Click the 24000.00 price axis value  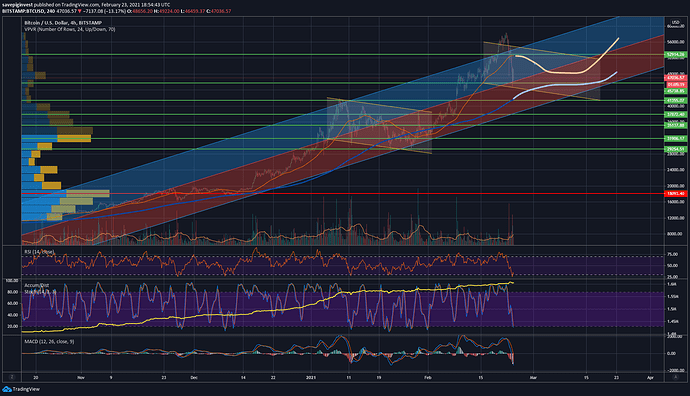point(676,170)
